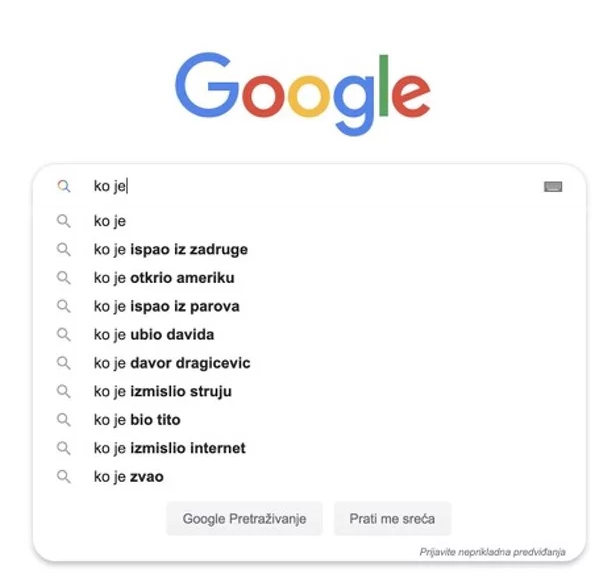Click magnifier icon beside 'ko je ubio davida'
Image resolution: width=615 pixels, height=584 pixels.
tap(64, 335)
